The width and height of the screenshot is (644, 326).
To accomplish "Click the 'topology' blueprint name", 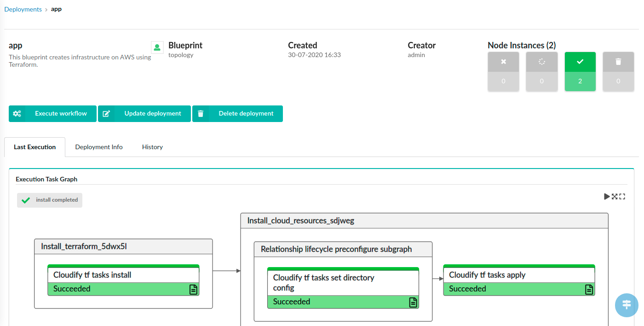I will 181,55.
